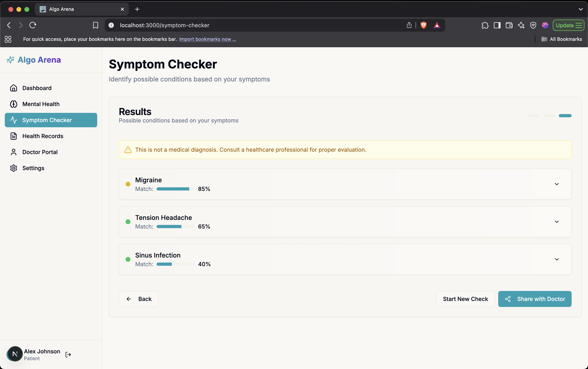Click Import bookmarks now link

pyautogui.click(x=207, y=39)
